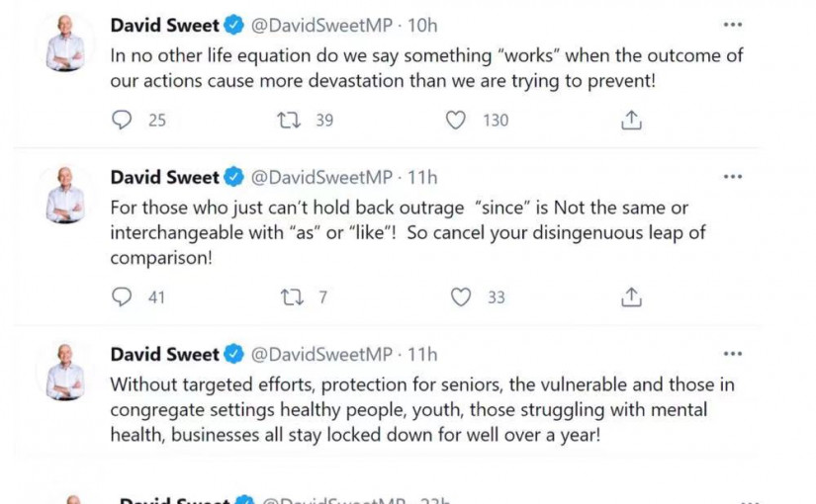
Task: Open David Sweet's profile from first tweet name
Action: click(x=164, y=25)
